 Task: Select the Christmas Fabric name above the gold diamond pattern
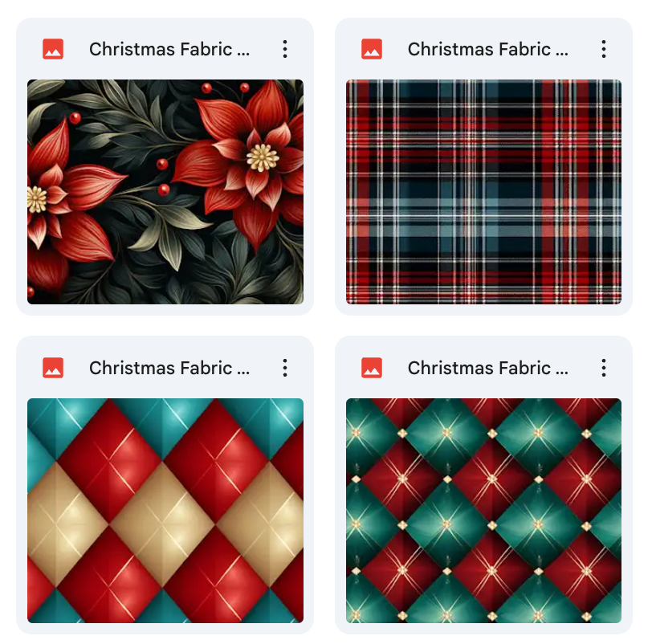169,368
